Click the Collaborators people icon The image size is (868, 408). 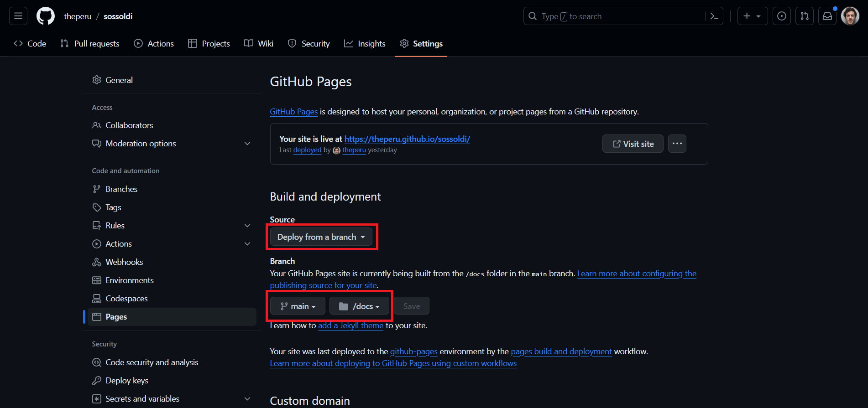[97, 125]
